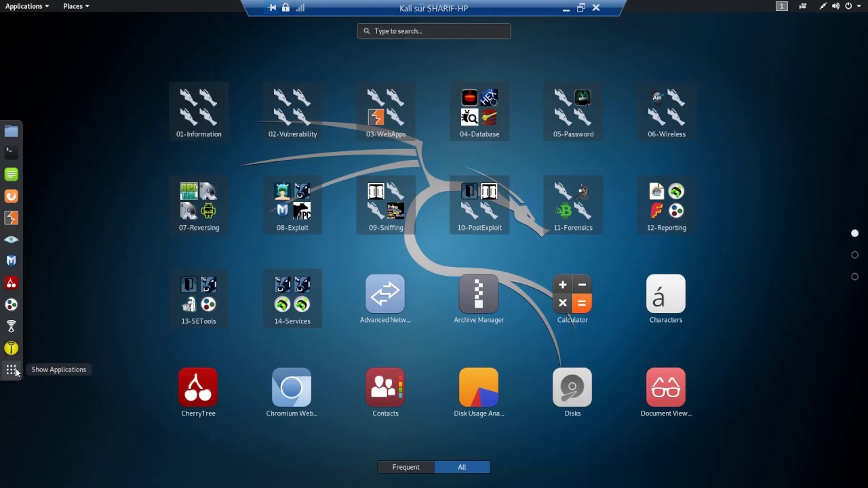Click the signal bars icon in VM bar

pyautogui.click(x=300, y=8)
